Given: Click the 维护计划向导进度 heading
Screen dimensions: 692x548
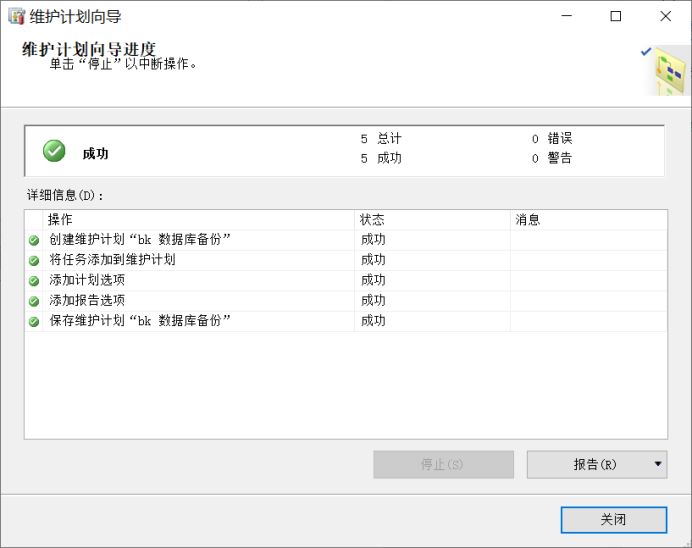Looking at the screenshot, I should pos(89,49).
